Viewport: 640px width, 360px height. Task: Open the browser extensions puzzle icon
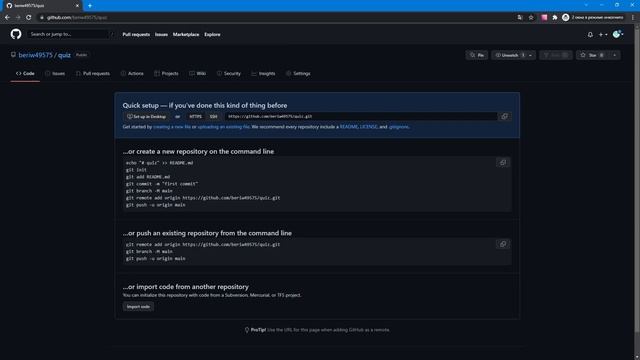[x=555, y=18]
